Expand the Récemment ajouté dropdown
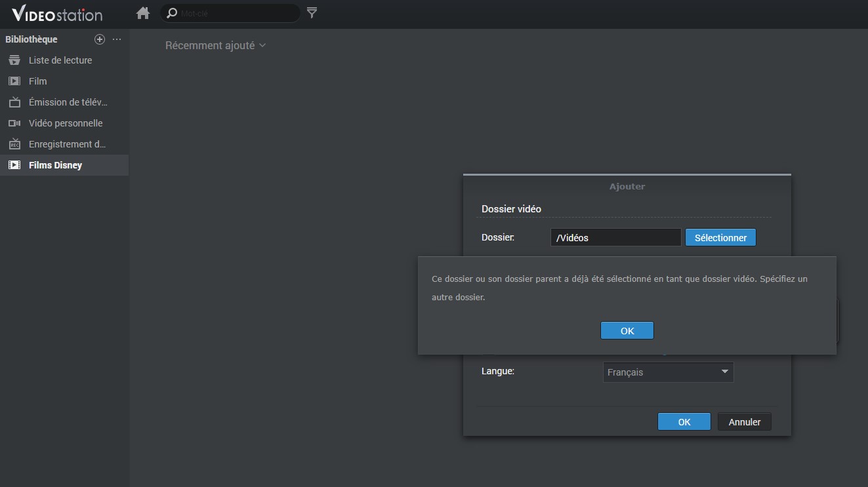This screenshot has width=868, height=487. (215, 45)
